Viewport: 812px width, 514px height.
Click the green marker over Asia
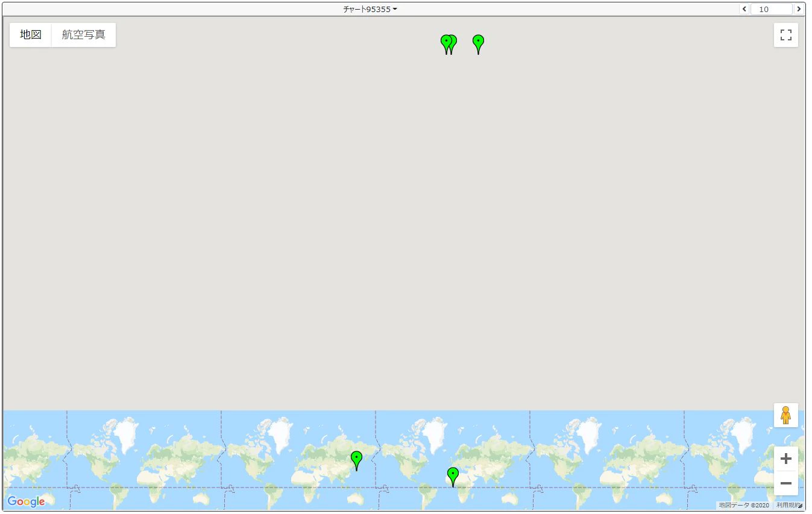pyautogui.click(x=356, y=460)
